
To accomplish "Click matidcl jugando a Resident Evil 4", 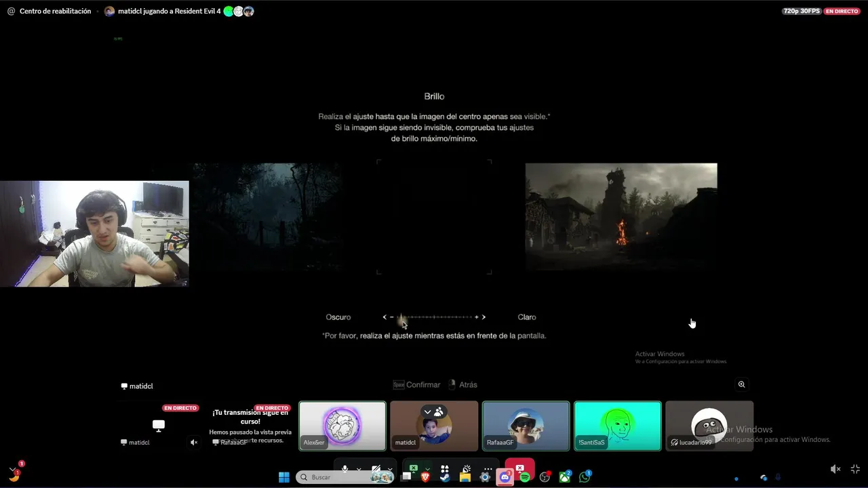I will (x=170, y=11).
